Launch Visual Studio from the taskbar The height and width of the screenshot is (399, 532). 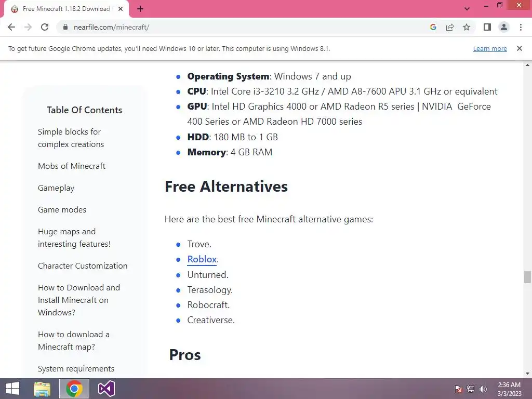click(x=106, y=389)
